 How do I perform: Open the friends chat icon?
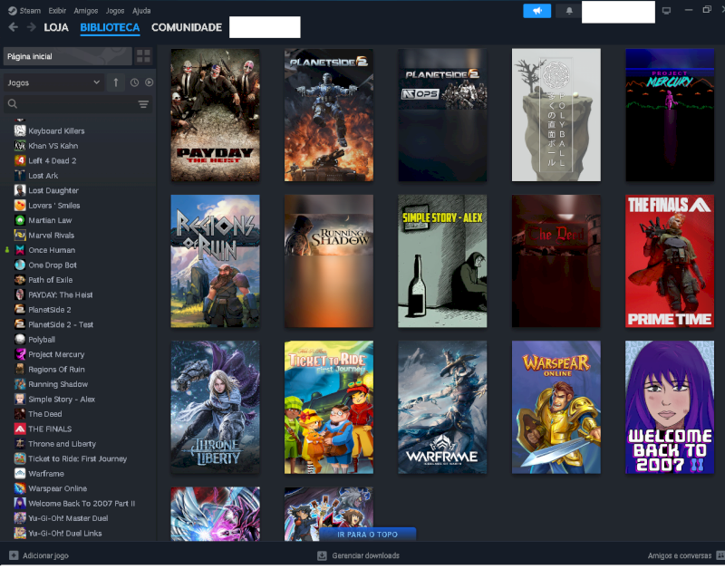pos(720,555)
